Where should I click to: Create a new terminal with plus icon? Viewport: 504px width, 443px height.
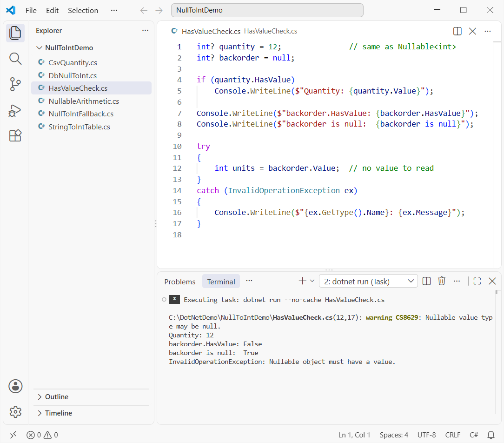point(302,281)
